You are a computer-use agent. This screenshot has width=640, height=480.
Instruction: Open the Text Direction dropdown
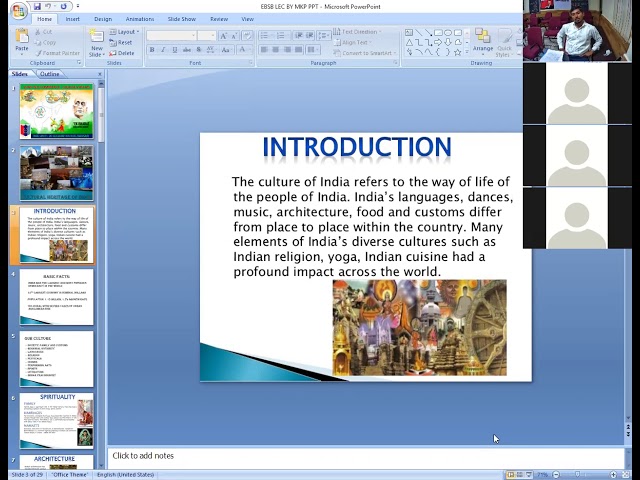pos(357,32)
